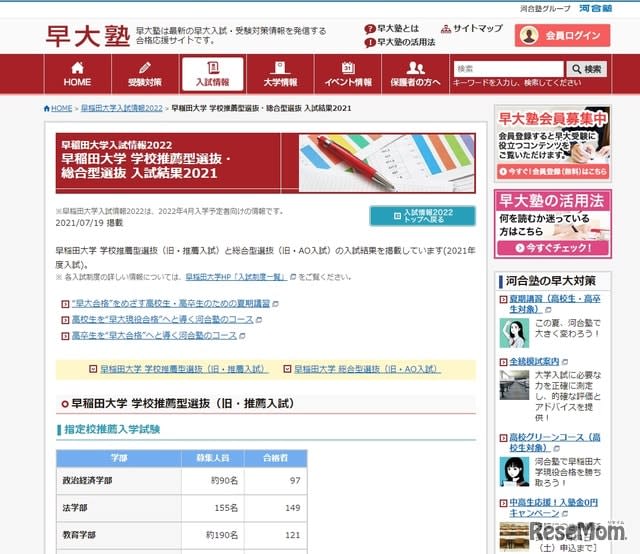Click the 約90名 table cell
The width and height of the screenshot is (640, 554).
213,481
